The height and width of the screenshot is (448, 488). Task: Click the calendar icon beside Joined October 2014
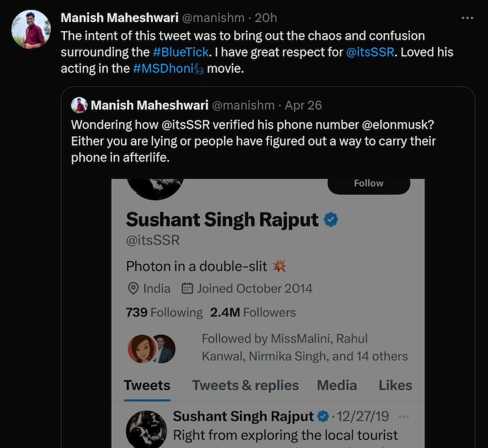coord(187,288)
